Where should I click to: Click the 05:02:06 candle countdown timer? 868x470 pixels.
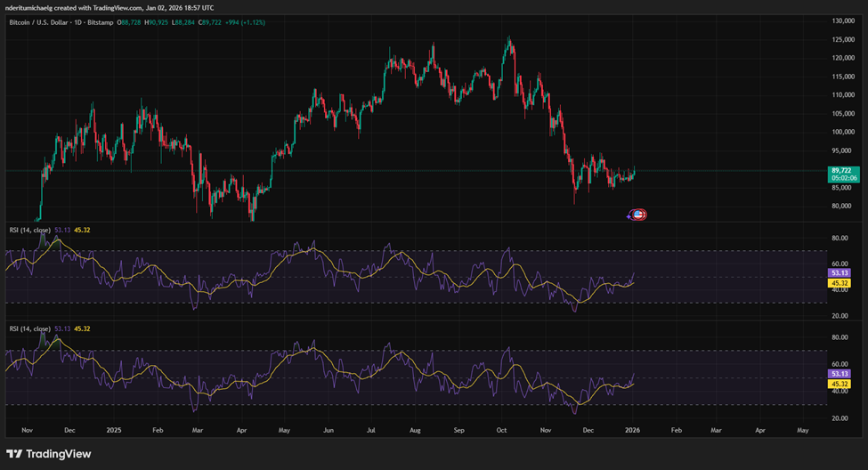tap(842, 178)
